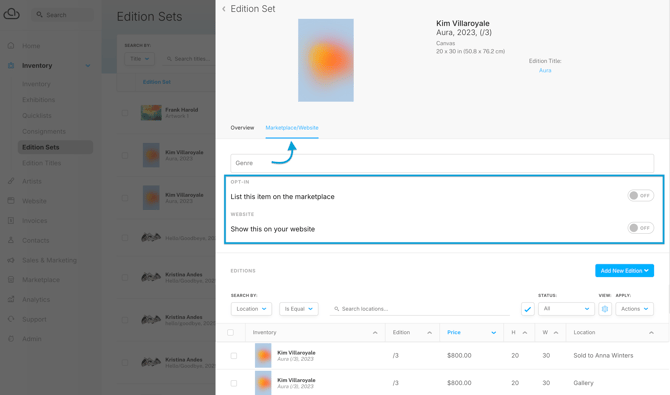Check the select-all editions checkbox
The height and width of the screenshot is (395, 670).
coord(231,333)
